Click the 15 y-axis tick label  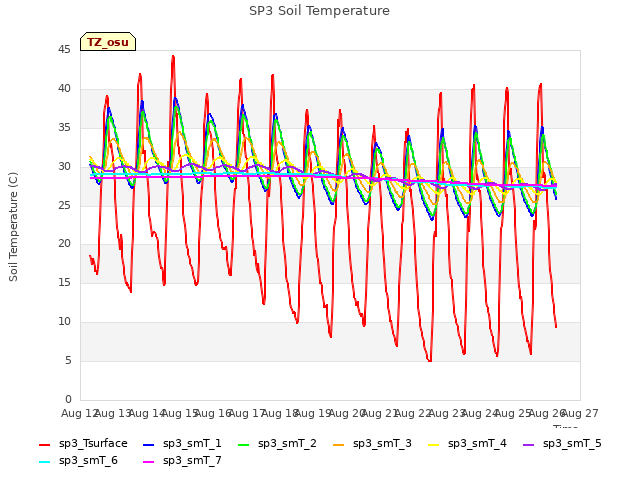coord(64,282)
